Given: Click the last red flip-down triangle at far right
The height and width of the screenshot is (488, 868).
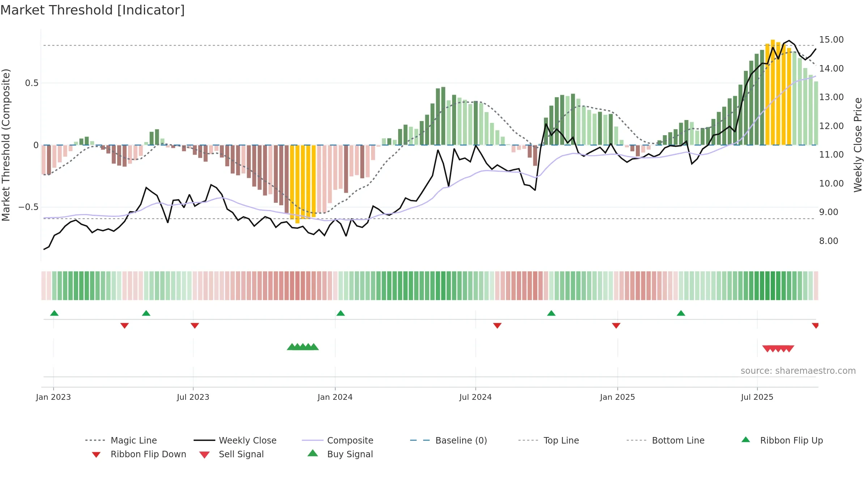Looking at the screenshot, I should tap(815, 326).
